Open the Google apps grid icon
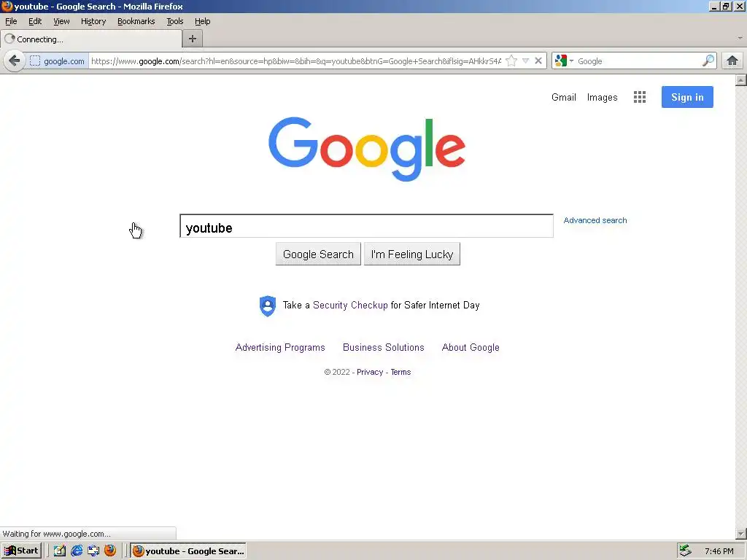This screenshot has height=560, width=747. click(x=640, y=97)
